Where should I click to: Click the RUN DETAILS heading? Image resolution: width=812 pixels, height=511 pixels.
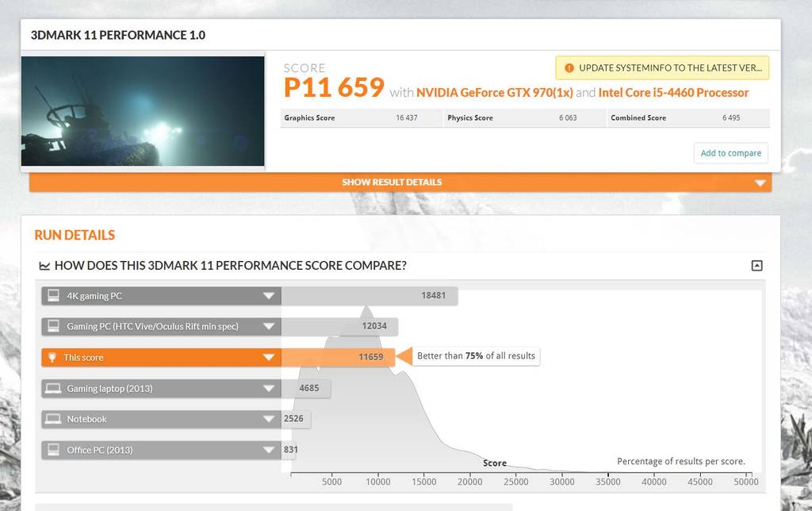pos(75,236)
